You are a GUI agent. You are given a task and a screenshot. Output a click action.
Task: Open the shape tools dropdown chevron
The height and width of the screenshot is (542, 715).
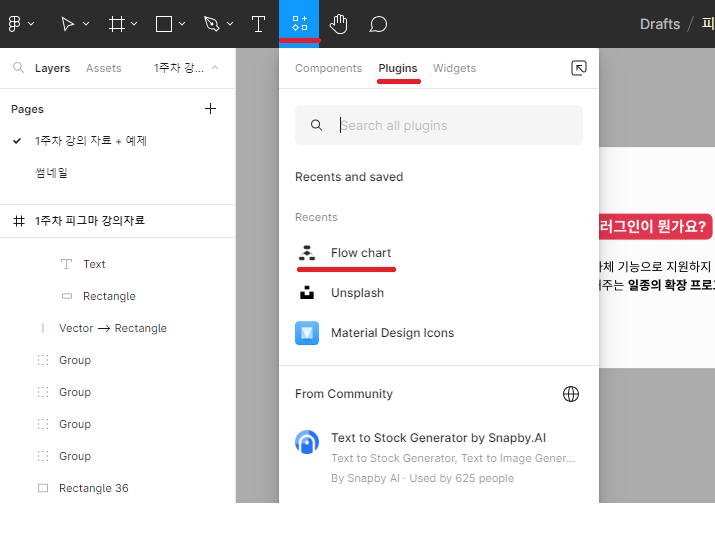182,24
